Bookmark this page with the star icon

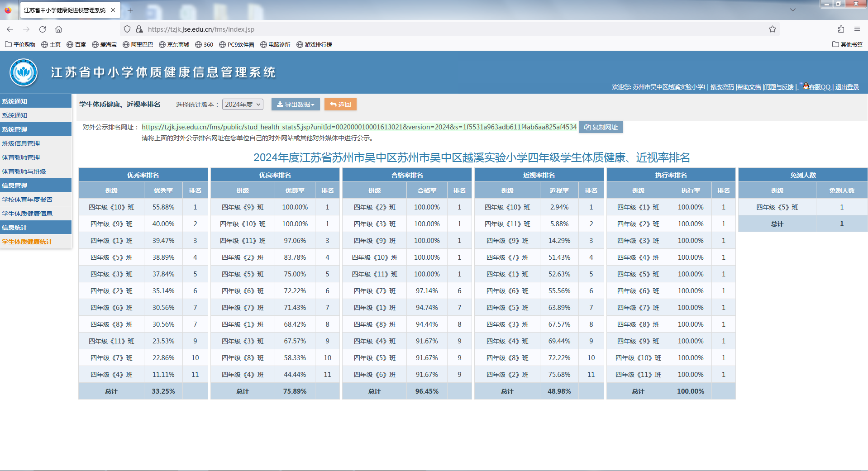(x=772, y=29)
